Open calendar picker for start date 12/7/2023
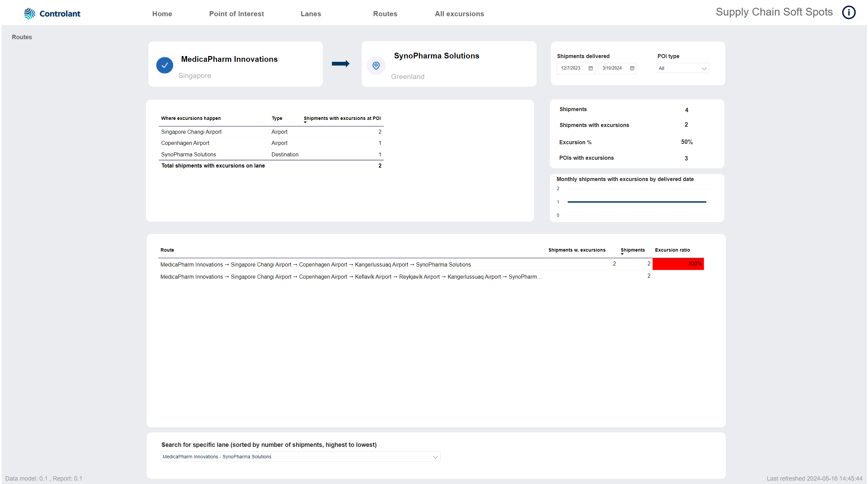Viewport: 868px width, 484px height. click(x=590, y=68)
